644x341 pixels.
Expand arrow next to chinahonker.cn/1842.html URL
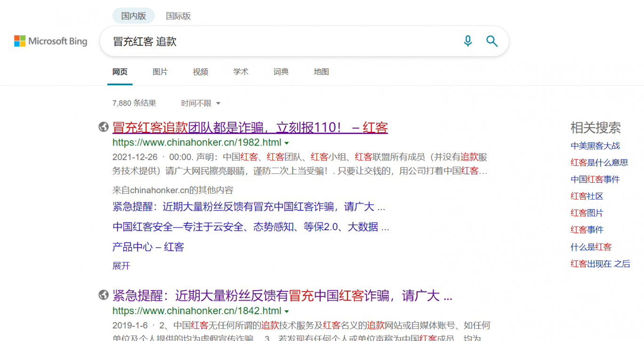pyautogui.click(x=287, y=311)
